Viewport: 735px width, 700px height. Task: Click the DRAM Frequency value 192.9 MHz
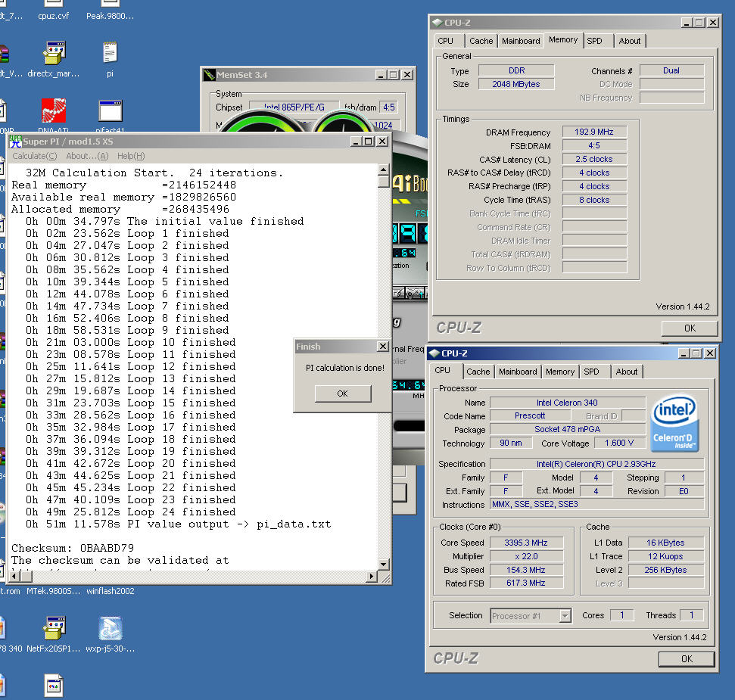click(x=594, y=132)
